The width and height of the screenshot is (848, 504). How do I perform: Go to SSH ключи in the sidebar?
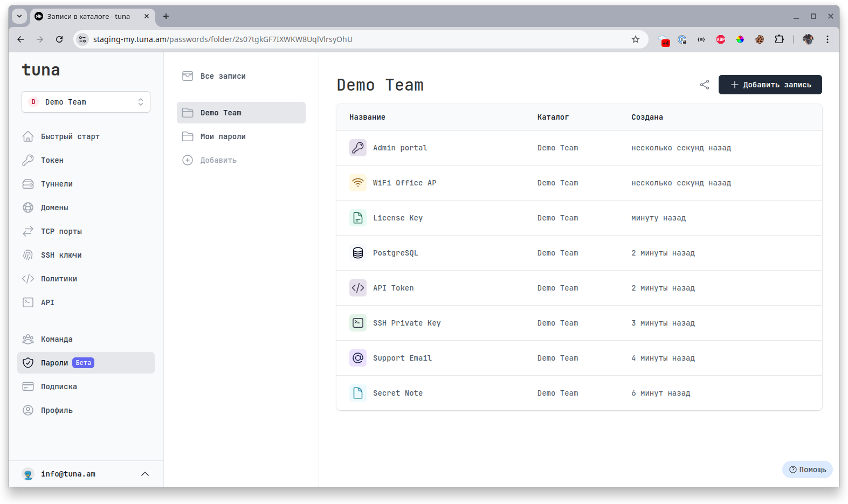[x=61, y=255]
